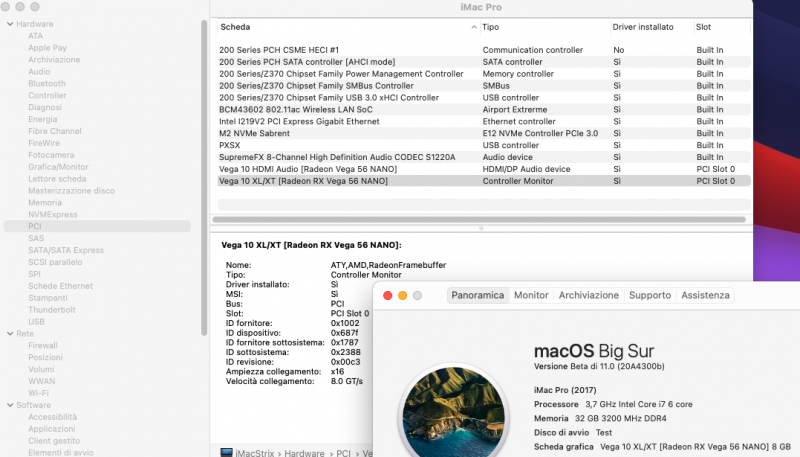The image size is (800, 457).
Task: Select Vega 10 HDMI Audio row
Action: tap(484, 169)
